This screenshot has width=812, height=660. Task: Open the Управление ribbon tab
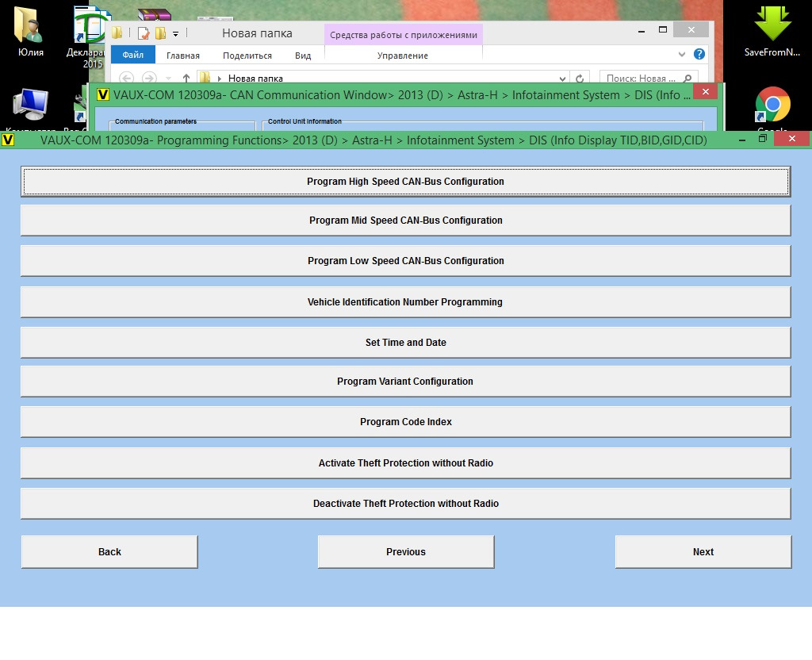pyautogui.click(x=402, y=56)
